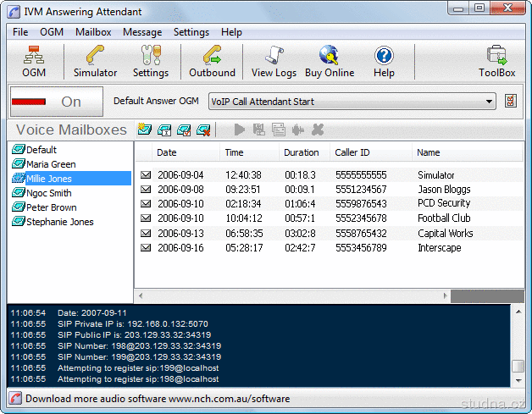Click the Outbound toolbar icon
Screen dimensions: 532x414
(212, 62)
